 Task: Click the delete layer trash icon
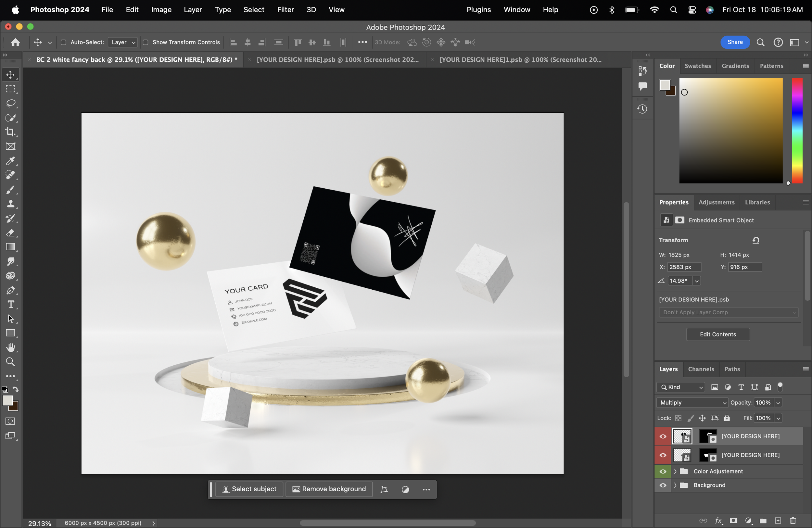click(x=793, y=521)
